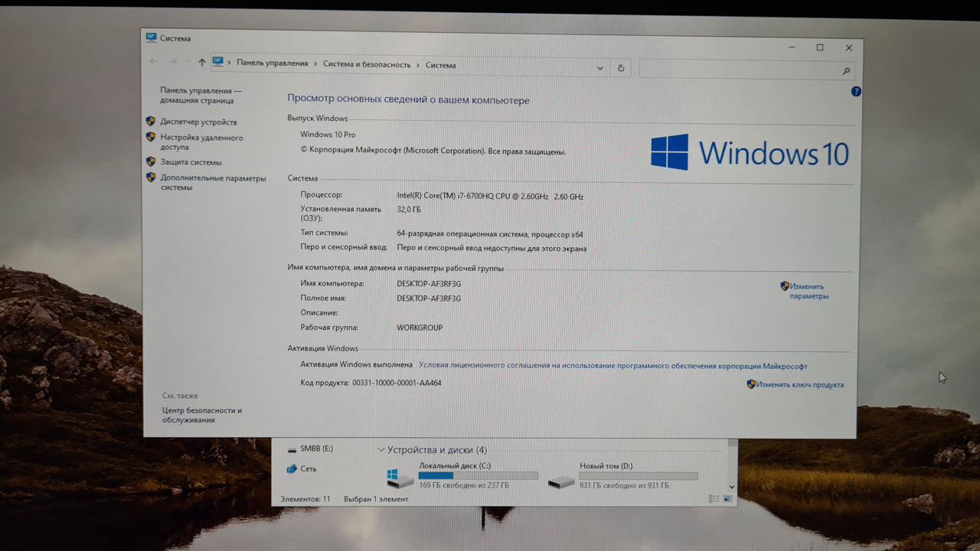
Task: Collapse Устройства и диски group in Explorer
Action: pos(381,450)
